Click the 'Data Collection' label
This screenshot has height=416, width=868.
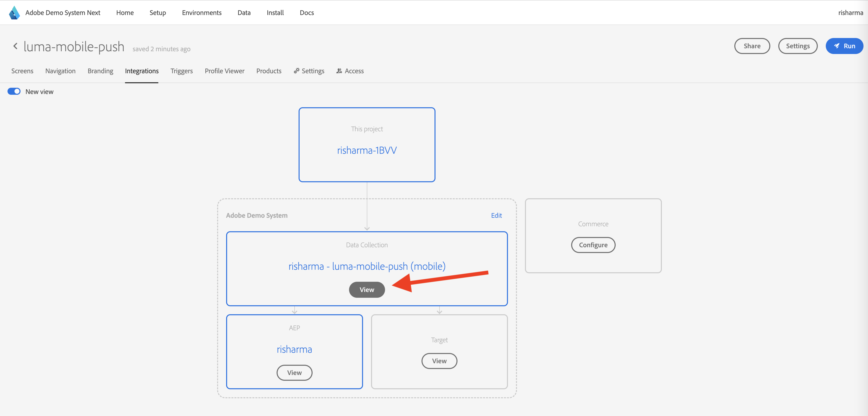(367, 245)
